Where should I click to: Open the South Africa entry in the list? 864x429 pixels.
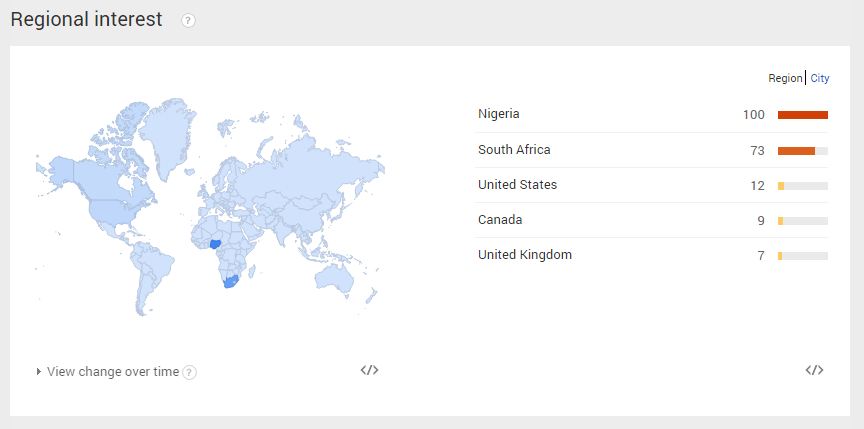tap(514, 150)
